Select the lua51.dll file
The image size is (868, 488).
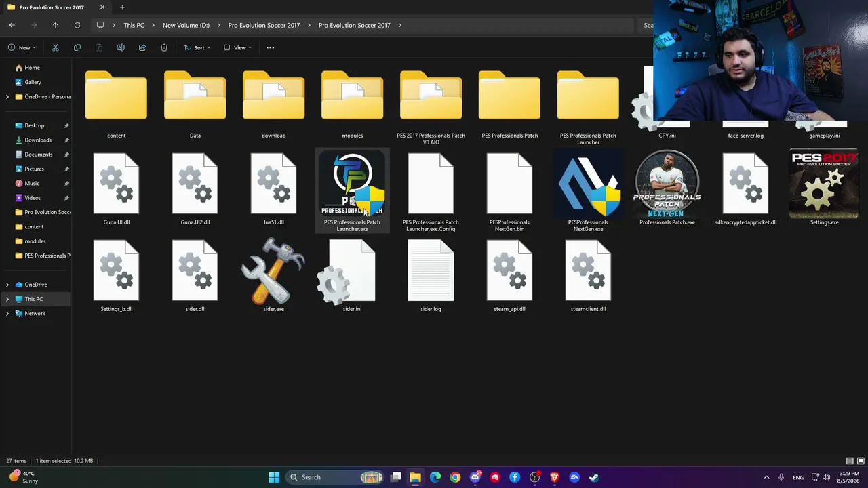click(273, 188)
